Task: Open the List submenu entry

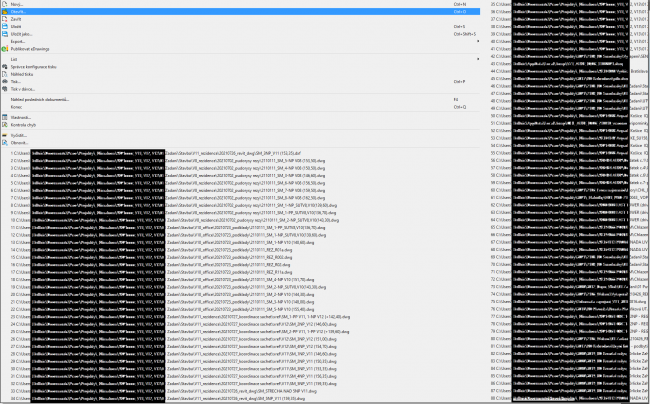Action: [240, 59]
